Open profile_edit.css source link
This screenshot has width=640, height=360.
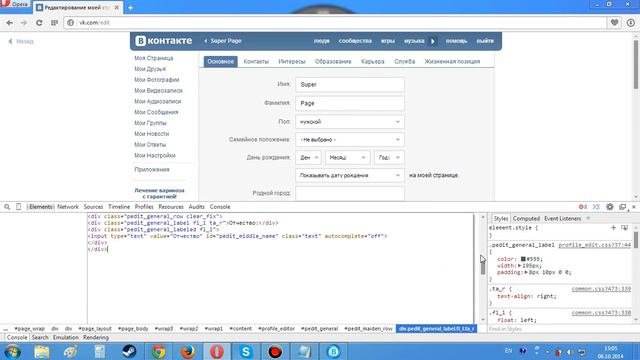(x=594, y=245)
